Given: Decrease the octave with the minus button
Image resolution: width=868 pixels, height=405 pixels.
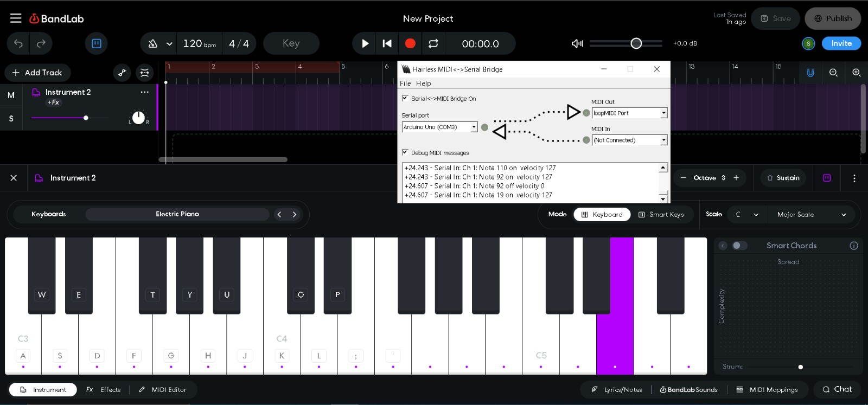Looking at the screenshot, I should (683, 178).
